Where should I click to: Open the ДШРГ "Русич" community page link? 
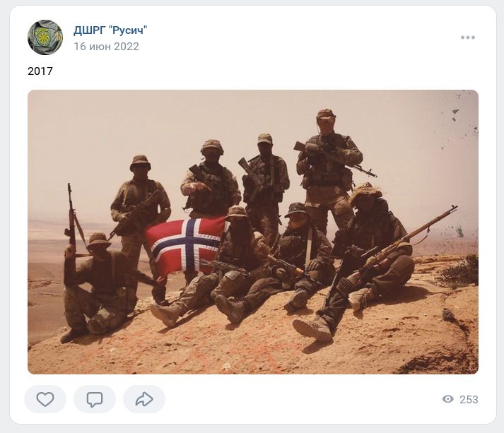110,30
